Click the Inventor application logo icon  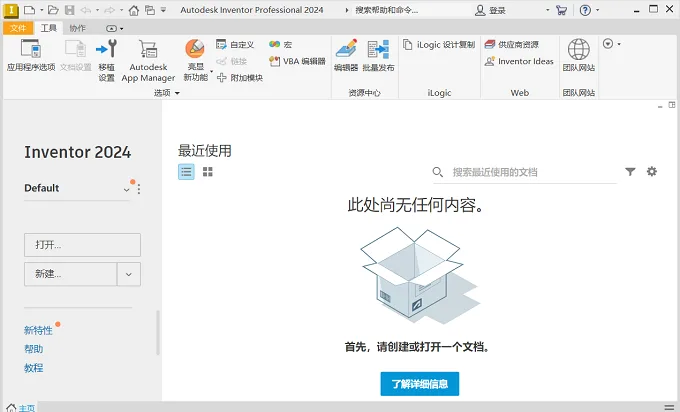pyautogui.click(x=11, y=10)
